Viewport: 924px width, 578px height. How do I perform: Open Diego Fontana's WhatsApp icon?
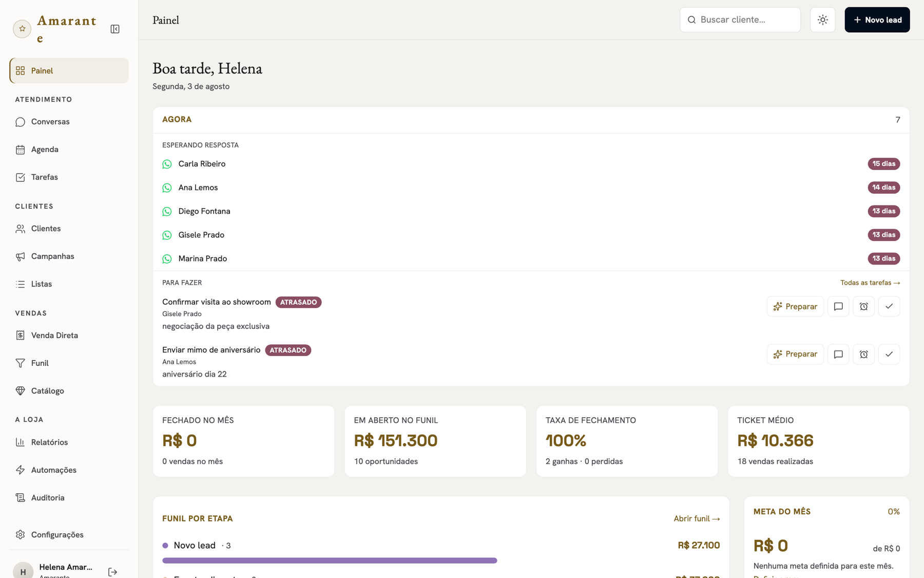[x=167, y=212]
